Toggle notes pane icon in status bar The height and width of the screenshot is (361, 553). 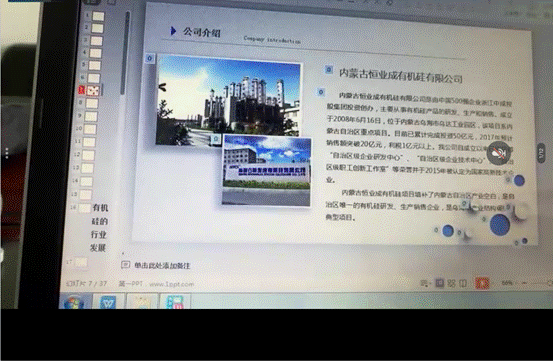[424, 283]
